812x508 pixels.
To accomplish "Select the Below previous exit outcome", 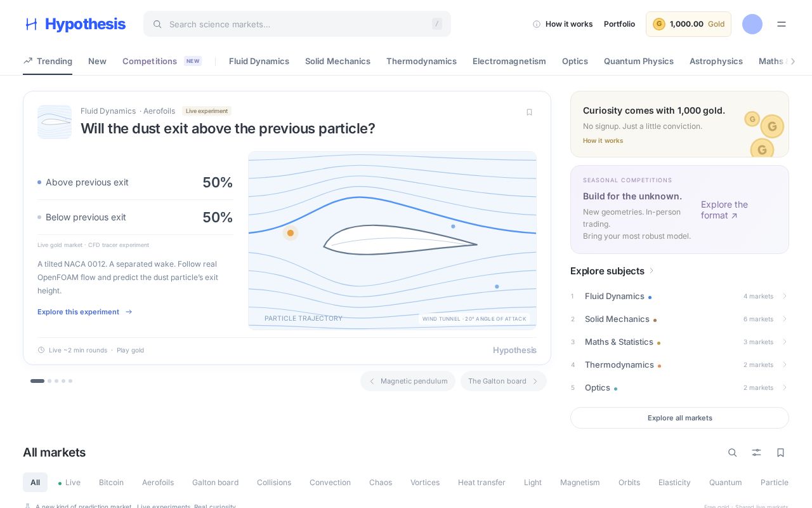I will [135, 217].
